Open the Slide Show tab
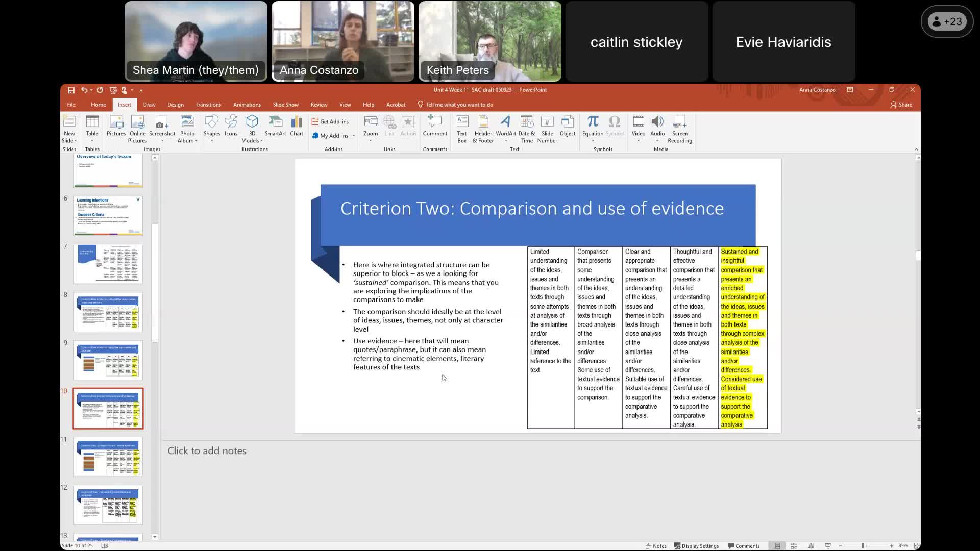Viewport: 980px width, 551px height. point(285,104)
